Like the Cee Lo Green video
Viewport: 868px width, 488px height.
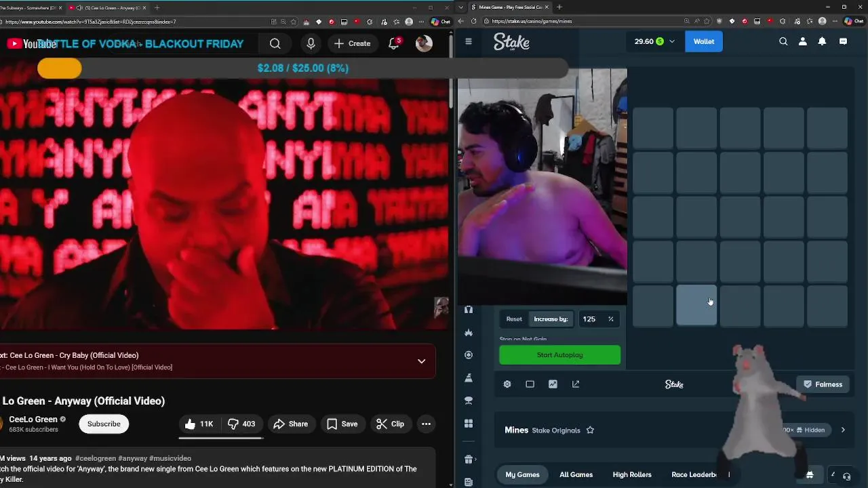point(199,424)
